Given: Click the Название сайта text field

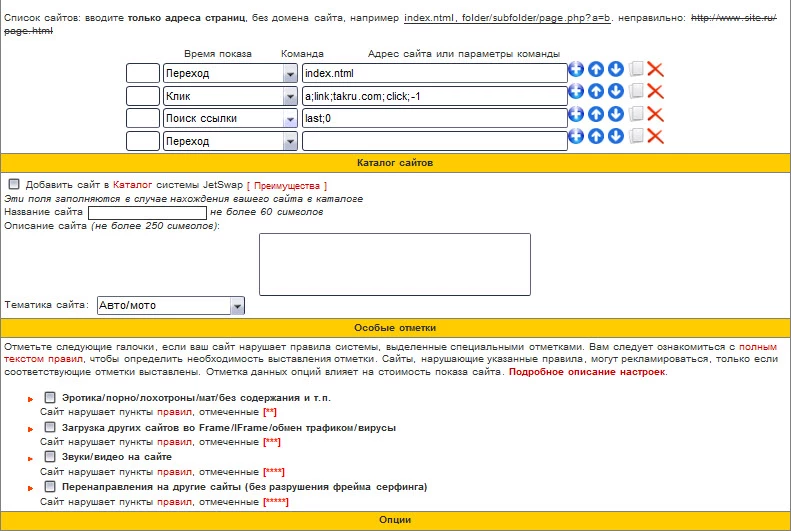Looking at the screenshot, I should click(147, 213).
